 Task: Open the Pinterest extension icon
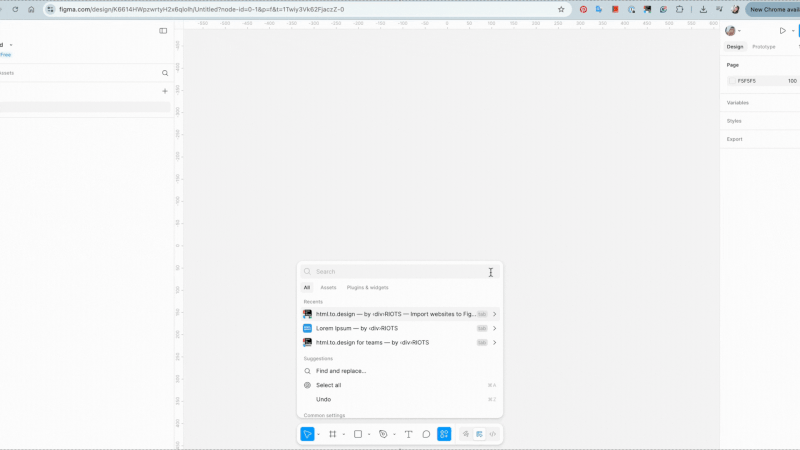click(x=583, y=9)
